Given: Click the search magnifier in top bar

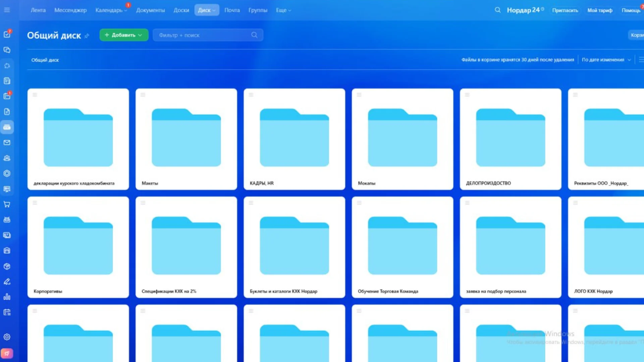Looking at the screenshot, I should click(x=498, y=10).
